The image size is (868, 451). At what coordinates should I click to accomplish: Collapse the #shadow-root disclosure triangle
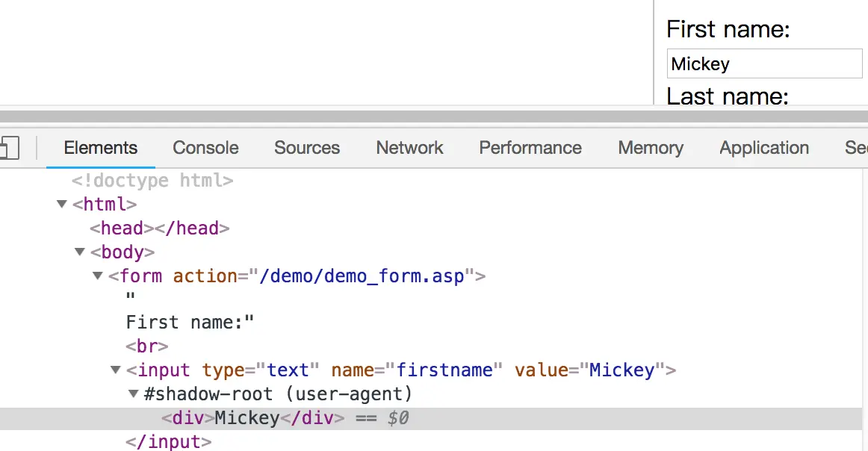pyautogui.click(x=134, y=394)
